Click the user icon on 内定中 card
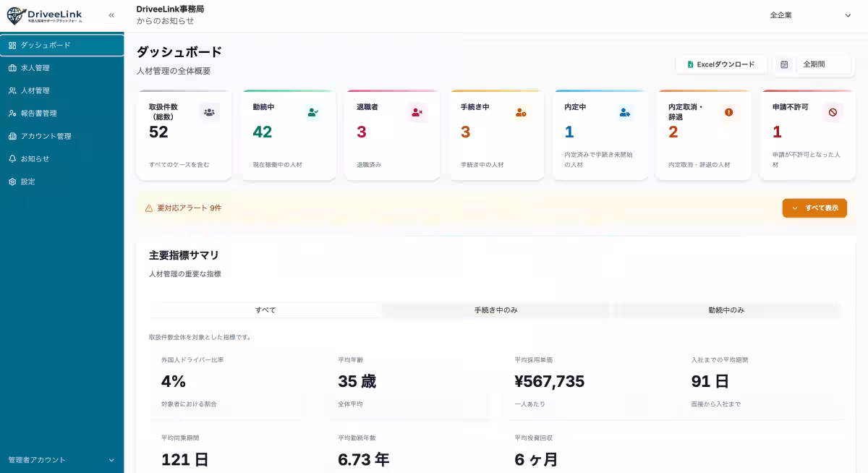The width and height of the screenshot is (868, 473). (625, 112)
